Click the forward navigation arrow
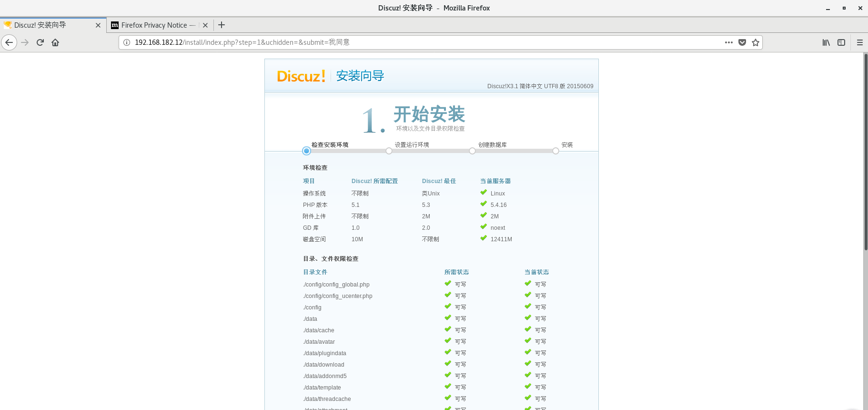This screenshot has width=868, height=410. pos(25,42)
